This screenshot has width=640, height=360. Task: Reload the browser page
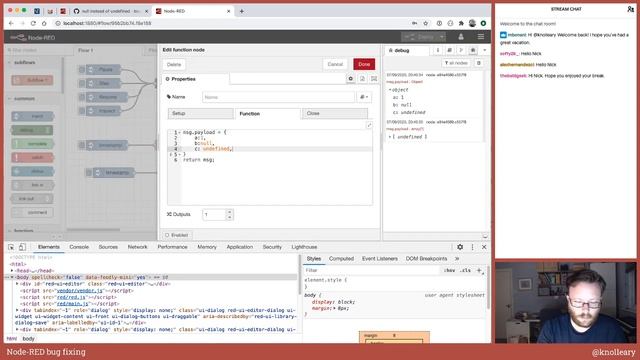[x=33, y=23]
